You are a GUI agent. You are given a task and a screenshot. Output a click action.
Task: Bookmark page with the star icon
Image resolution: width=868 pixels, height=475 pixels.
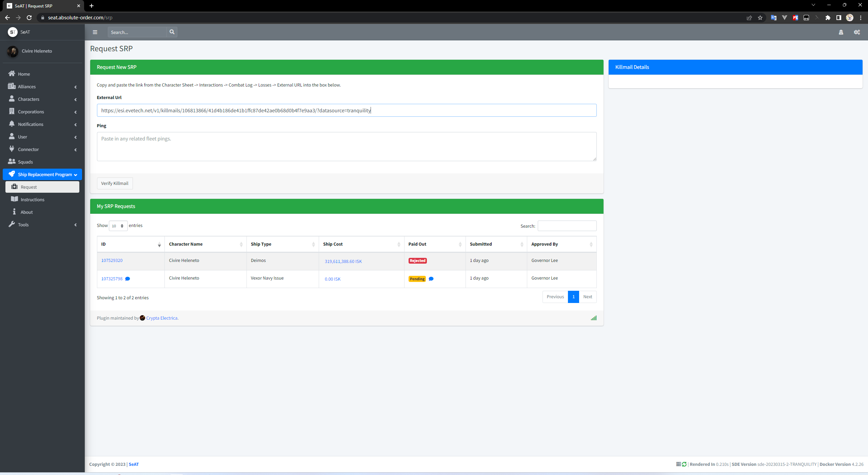click(x=760, y=18)
